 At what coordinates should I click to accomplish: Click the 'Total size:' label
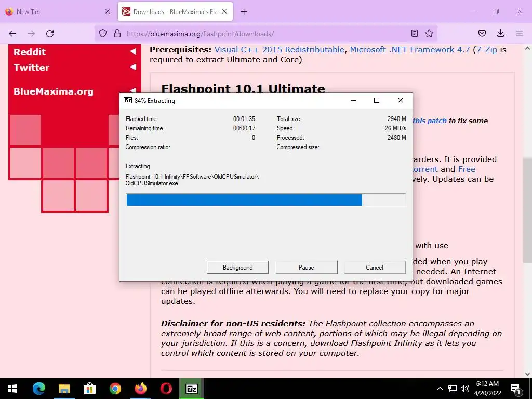(289, 119)
